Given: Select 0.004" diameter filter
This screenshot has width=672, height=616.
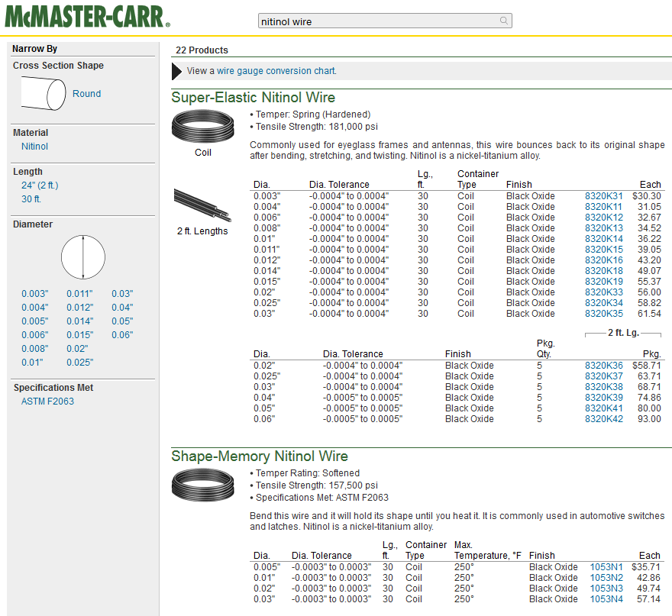Looking at the screenshot, I should 35,308.
